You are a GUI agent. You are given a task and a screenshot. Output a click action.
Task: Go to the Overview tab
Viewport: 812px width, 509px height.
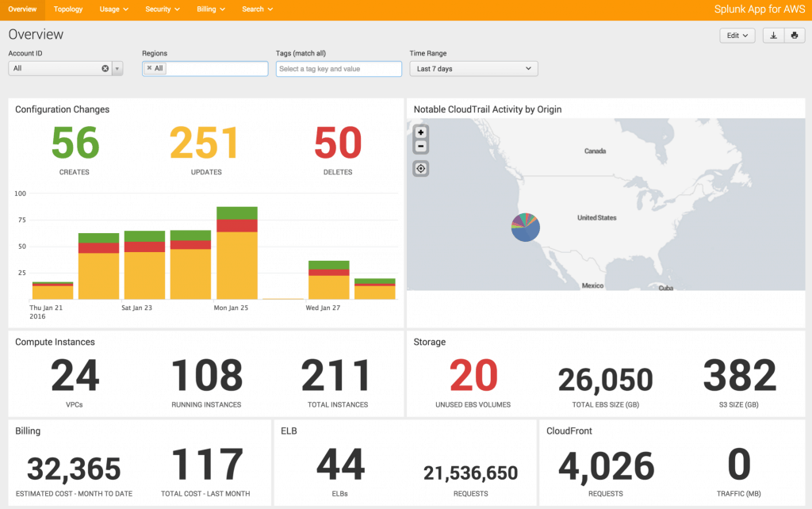pos(22,10)
